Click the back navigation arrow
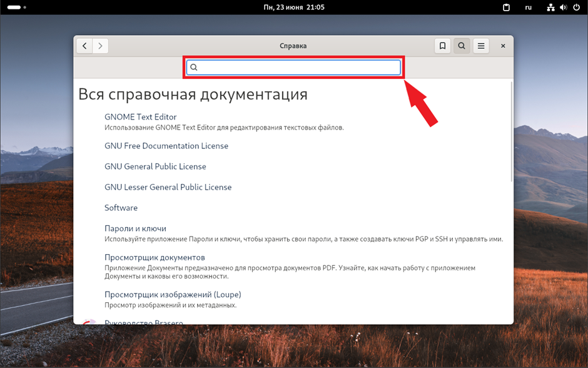 point(84,46)
